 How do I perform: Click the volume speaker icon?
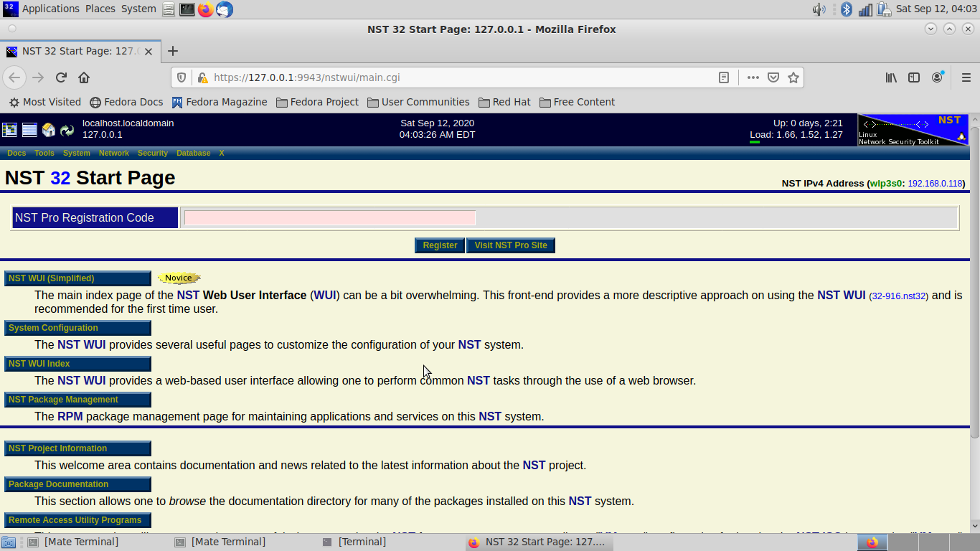pos(819,9)
